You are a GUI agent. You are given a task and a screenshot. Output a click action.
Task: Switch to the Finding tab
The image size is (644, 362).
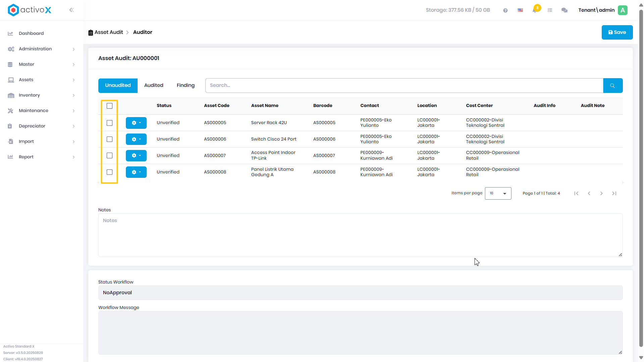coord(186,86)
